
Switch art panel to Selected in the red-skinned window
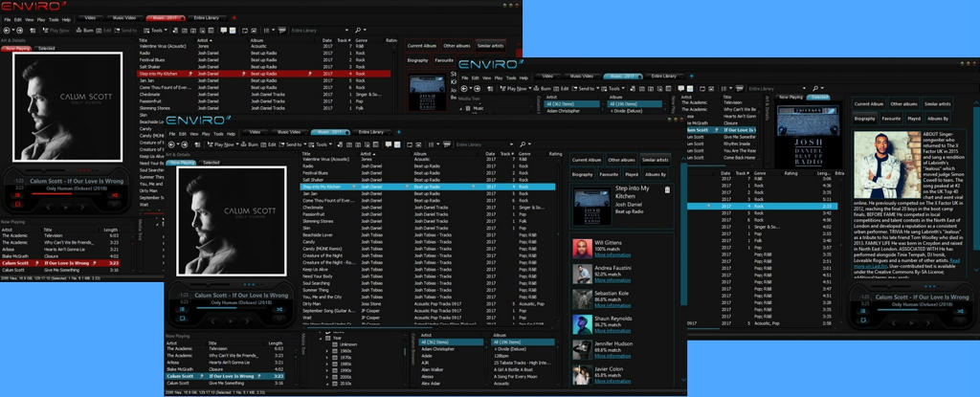[46, 47]
